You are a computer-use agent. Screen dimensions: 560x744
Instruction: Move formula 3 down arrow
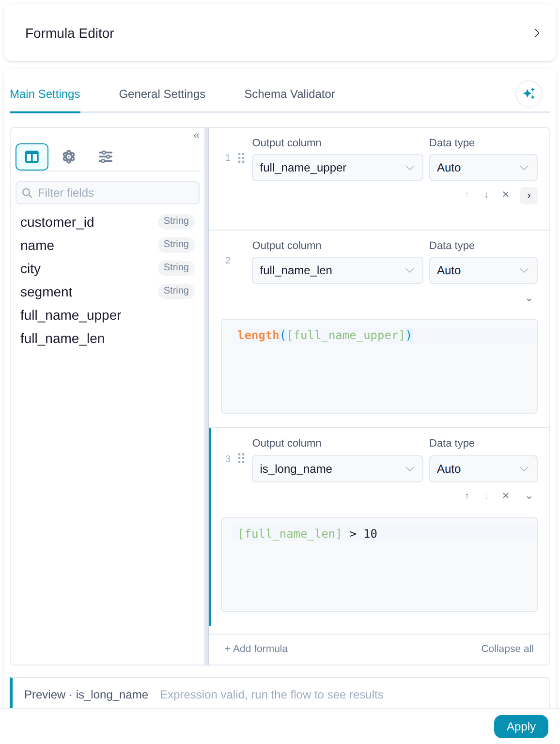pyautogui.click(x=486, y=496)
